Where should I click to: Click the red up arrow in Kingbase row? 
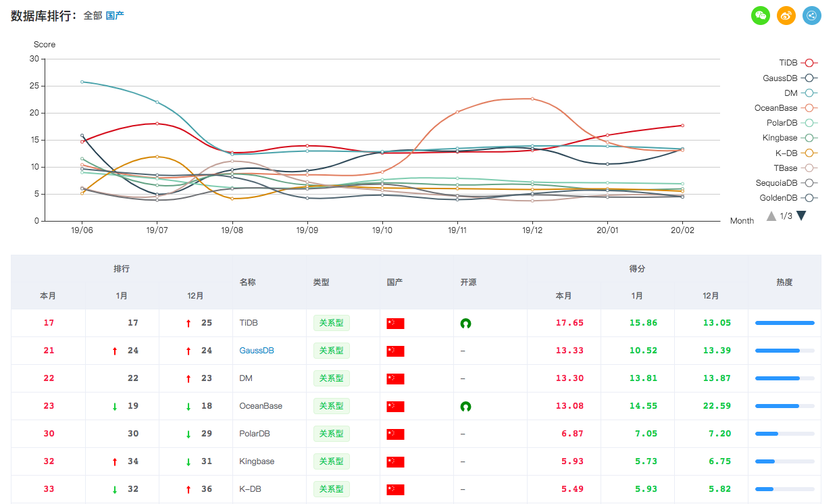coord(115,462)
